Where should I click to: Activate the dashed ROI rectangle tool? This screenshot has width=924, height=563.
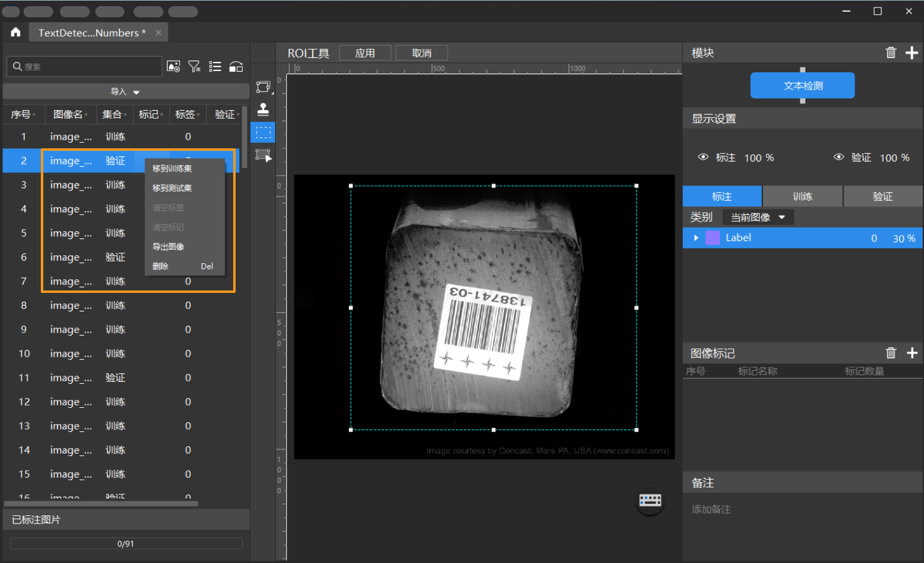[263, 132]
